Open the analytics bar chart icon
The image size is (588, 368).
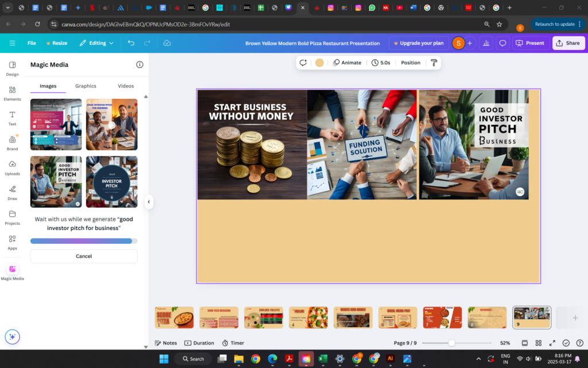[486, 43]
